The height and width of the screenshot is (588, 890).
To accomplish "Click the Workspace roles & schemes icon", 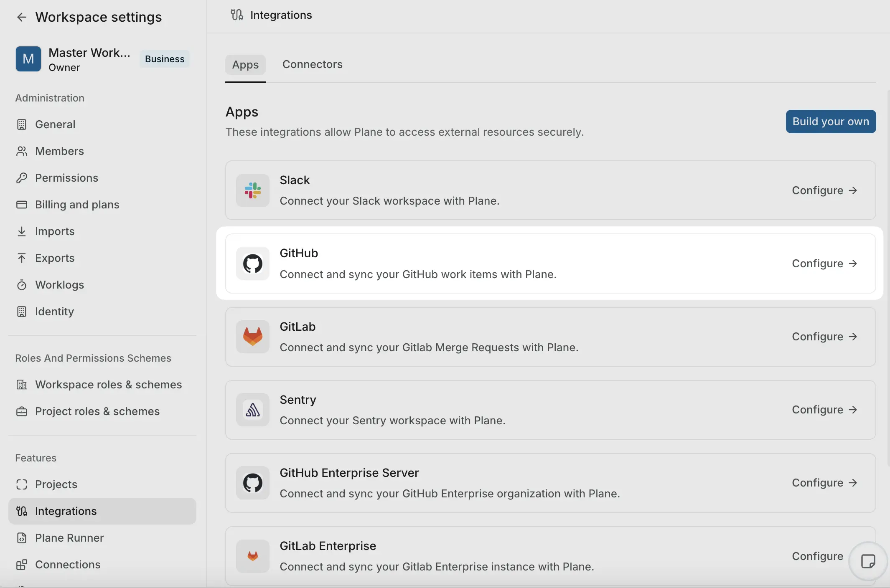I will [22, 385].
